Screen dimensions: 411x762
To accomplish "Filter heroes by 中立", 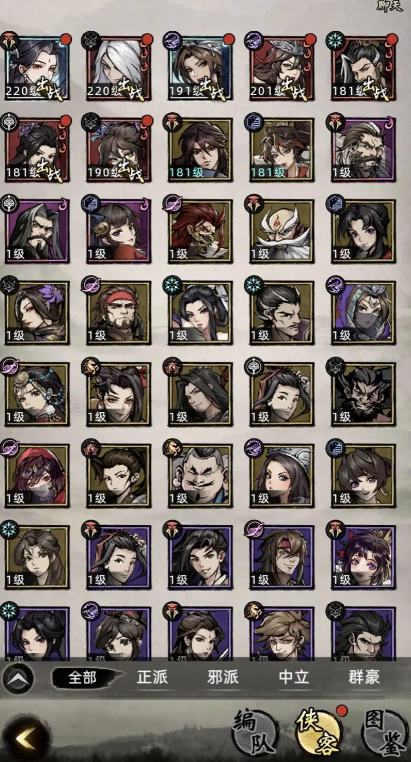I will coord(294,677).
